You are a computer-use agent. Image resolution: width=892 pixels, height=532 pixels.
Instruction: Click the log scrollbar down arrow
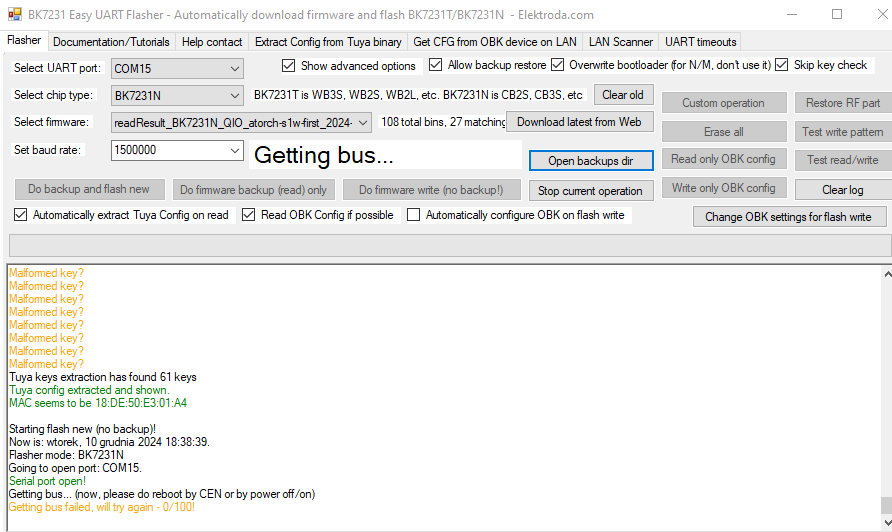(x=887, y=523)
